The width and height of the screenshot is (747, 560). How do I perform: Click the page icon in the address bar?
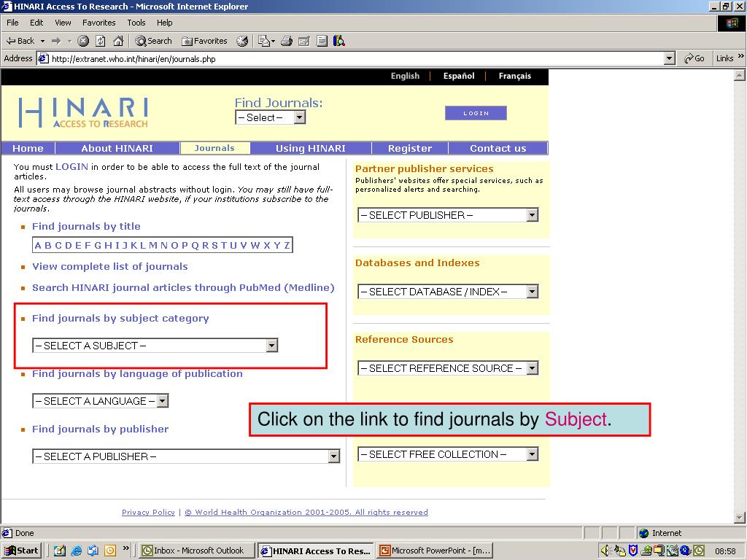pos(43,58)
